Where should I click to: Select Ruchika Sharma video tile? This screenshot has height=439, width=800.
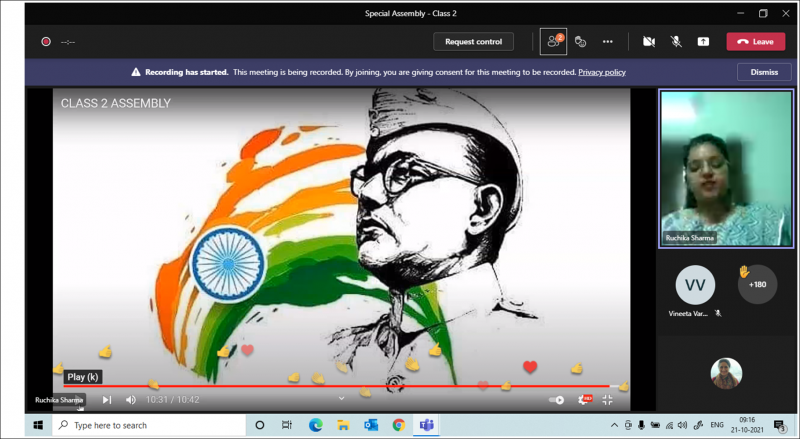(726, 168)
